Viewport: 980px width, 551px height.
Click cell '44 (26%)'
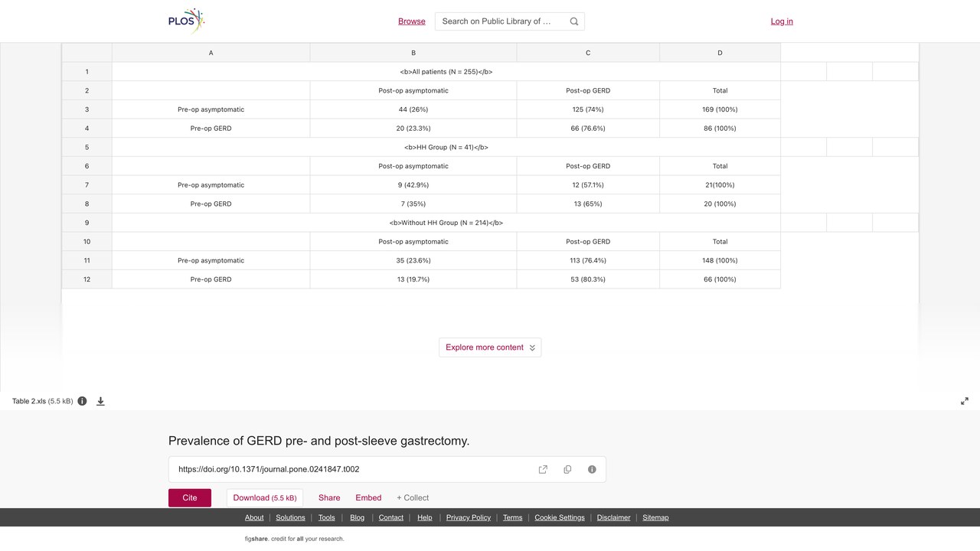tap(413, 109)
